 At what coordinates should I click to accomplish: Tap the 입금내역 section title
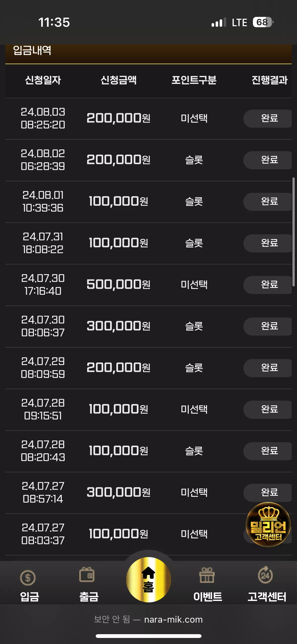(32, 50)
